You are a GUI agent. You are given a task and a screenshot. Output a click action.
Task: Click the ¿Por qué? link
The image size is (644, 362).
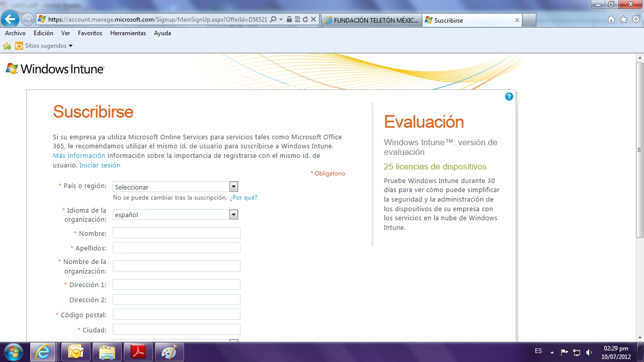coord(244,198)
